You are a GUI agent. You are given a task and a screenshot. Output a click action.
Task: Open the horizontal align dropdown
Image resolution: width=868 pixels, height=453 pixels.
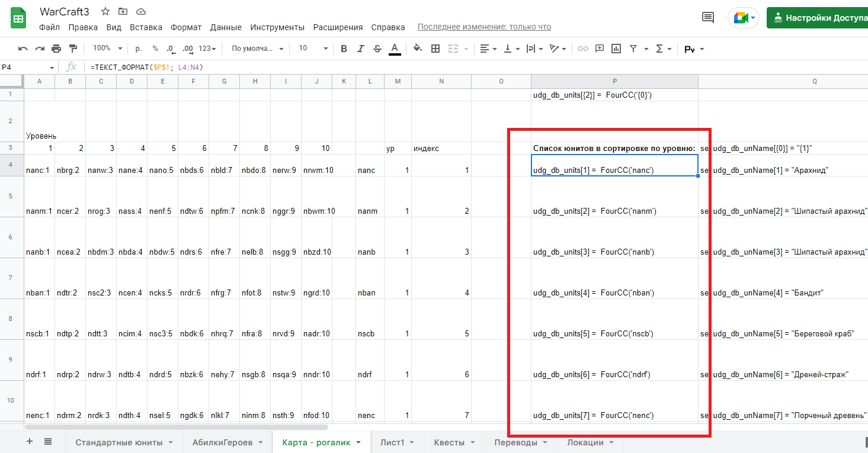click(489, 49)
